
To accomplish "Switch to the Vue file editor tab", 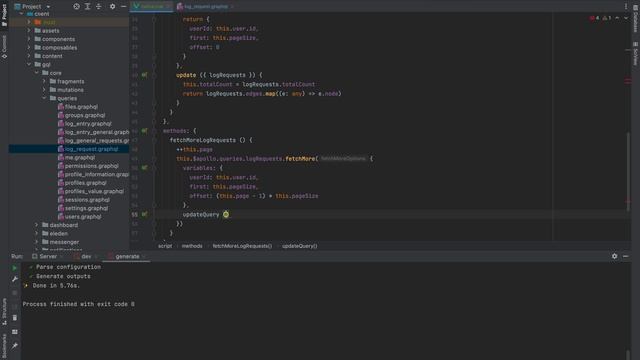I will [x=152, y=6].
